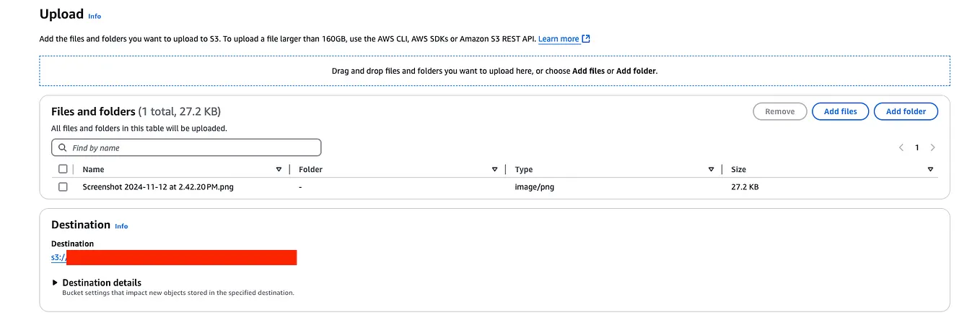The image size is (980, 323).
Task: Go to previous page with left chevron
Action: pos(901,147)
